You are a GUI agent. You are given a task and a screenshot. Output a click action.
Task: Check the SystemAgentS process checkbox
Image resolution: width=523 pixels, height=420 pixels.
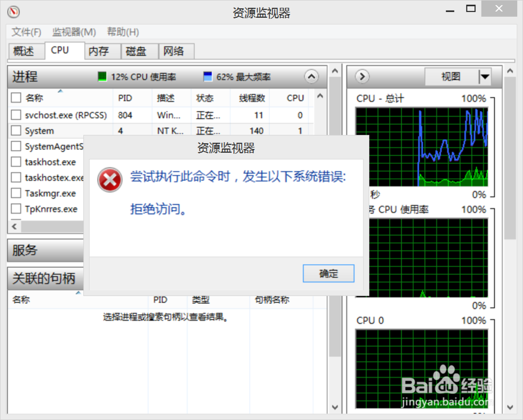coord(16,146)
